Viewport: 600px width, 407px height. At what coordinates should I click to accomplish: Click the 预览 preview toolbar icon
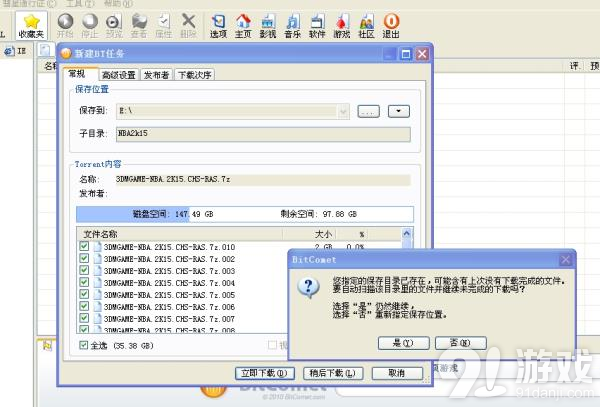pyautogui.click(x=114, y=25)
